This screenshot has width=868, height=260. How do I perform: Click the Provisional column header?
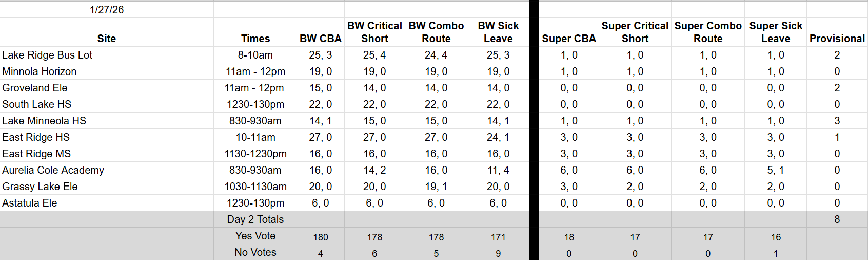click(837, 39)
